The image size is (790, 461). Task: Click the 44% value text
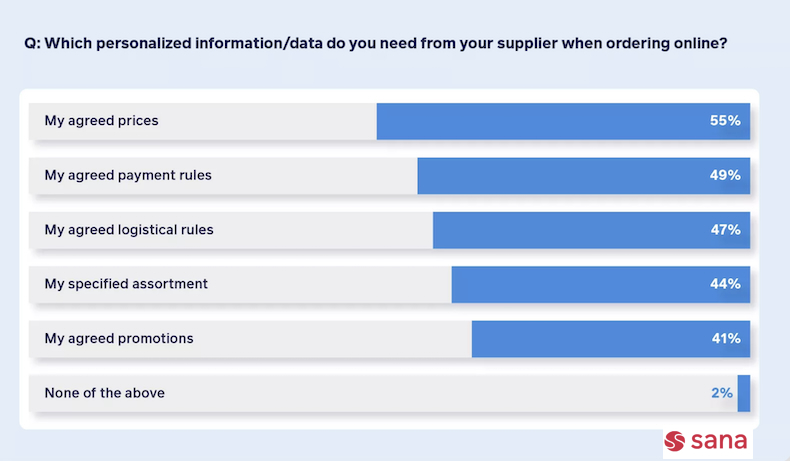[x=725, y=284]
